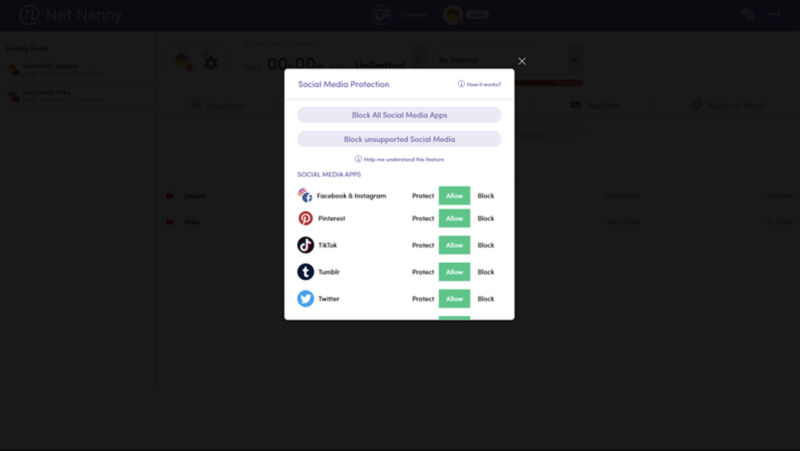Click the YouTube tab icon

click(x=576, y=105)
